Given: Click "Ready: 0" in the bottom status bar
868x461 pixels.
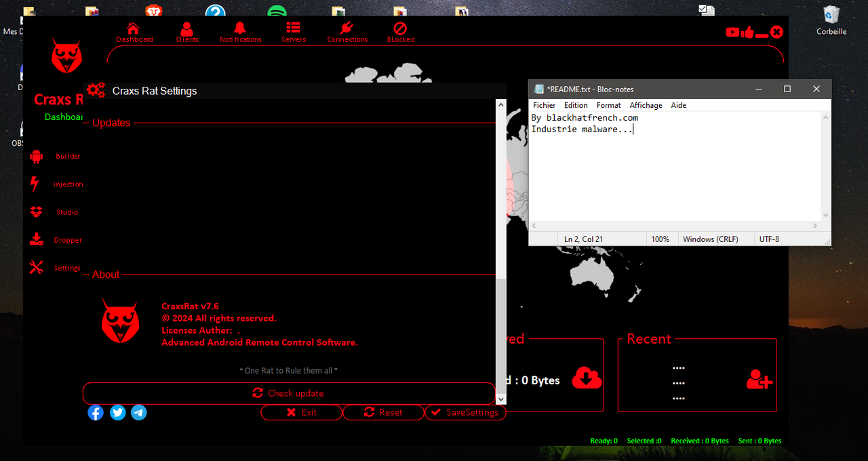Looking at the screenshot, I should 604,441.
